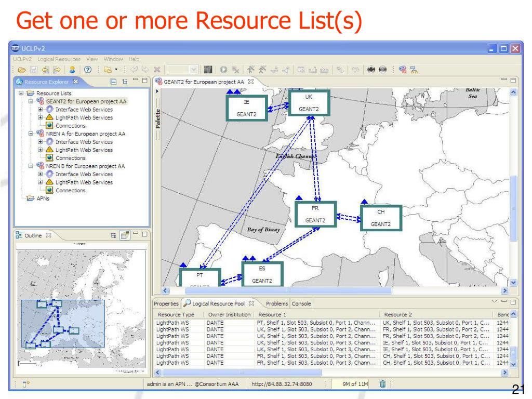
Task: Collapse NREN B for European project AA node
Action: point(31,166)
